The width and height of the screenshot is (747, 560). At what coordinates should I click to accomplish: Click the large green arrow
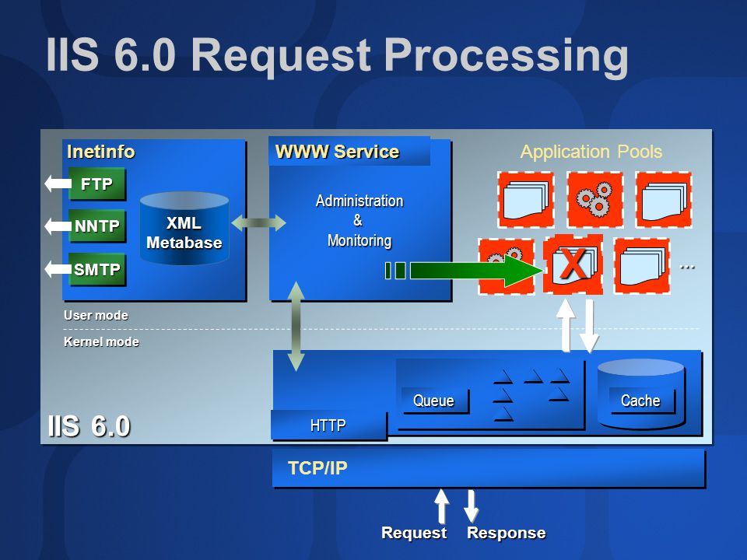point(476,271)
